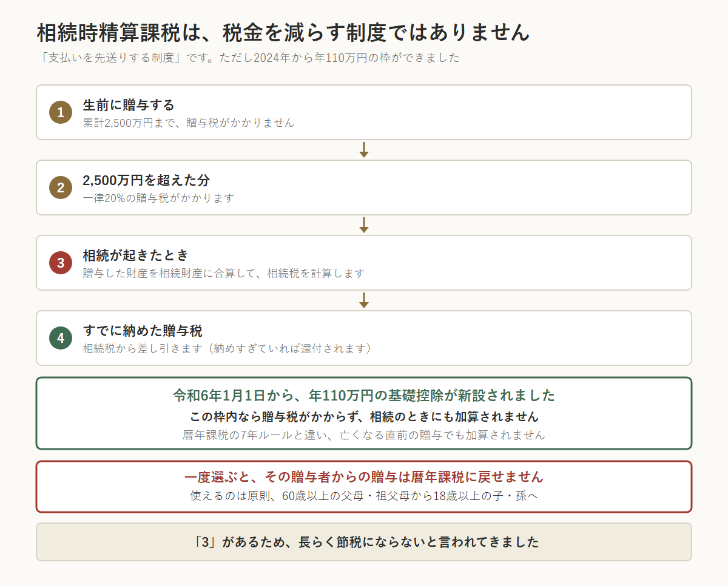Click the text 累計2,500万円まで、贈与税がかかりません
Viewport: 728px width, 585px height.
click(189, 123)
